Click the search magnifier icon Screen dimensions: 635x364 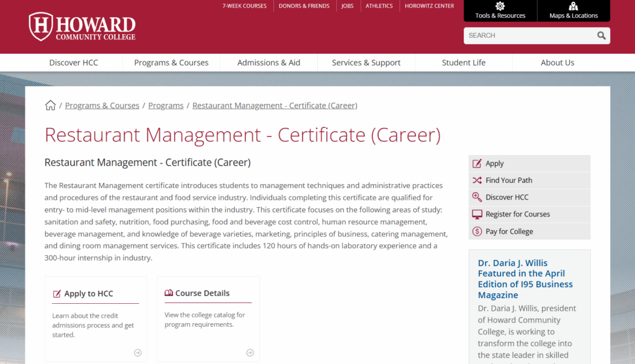(602, 35)
